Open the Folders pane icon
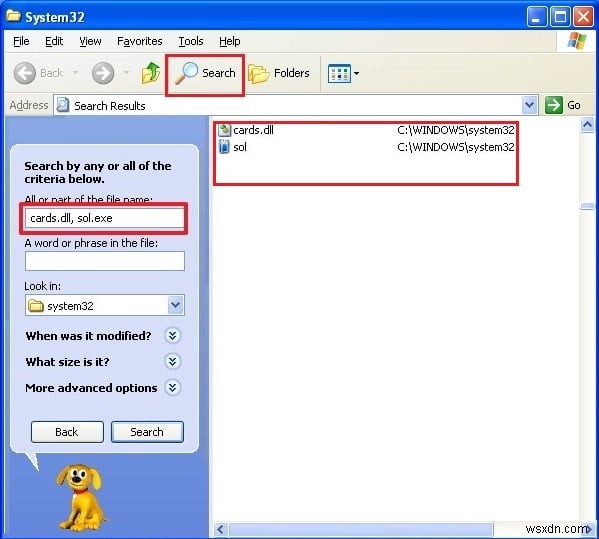 click(259, 73)
